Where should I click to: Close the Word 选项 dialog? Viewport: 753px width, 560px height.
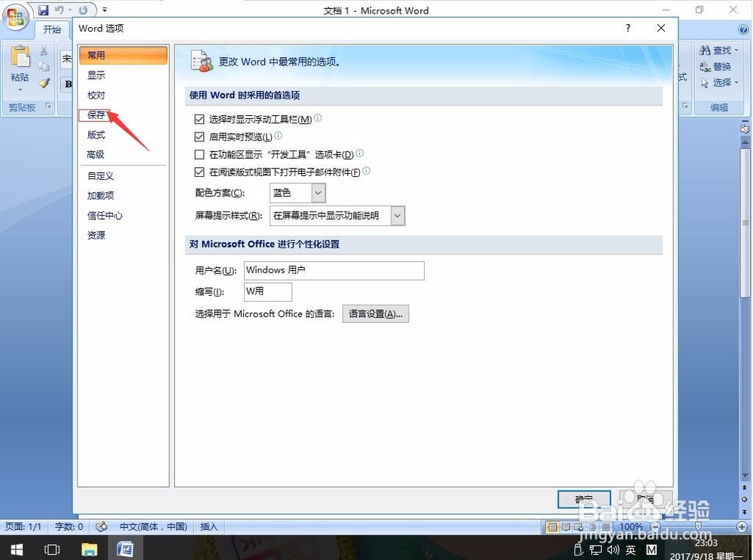661,29
